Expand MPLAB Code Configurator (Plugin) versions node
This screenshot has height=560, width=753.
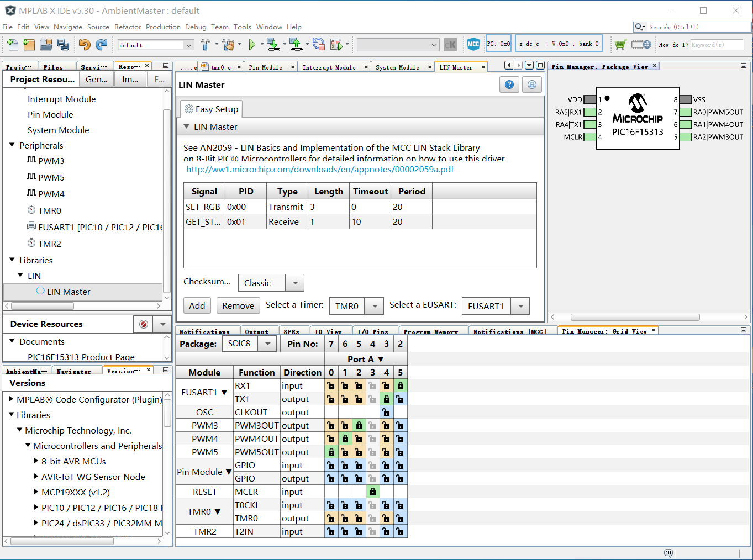12,399
